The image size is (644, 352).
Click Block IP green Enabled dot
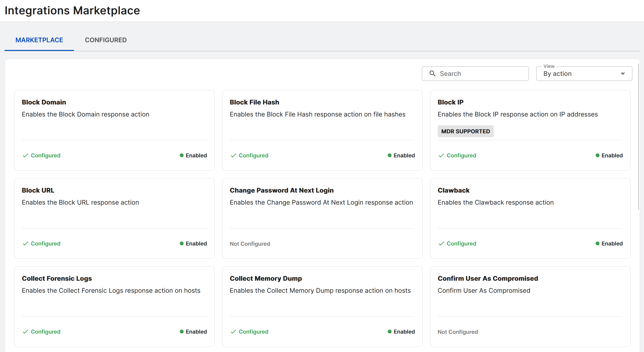(x=597, y=155)
